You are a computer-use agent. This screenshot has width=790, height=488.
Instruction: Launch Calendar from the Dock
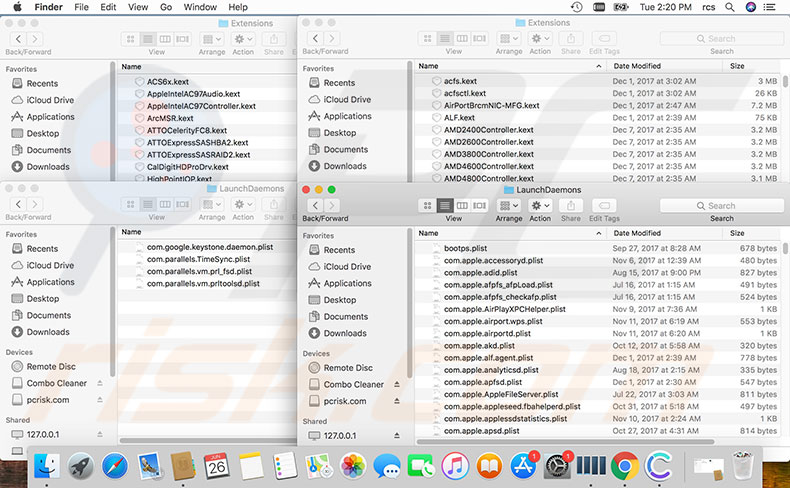point(217,466)
